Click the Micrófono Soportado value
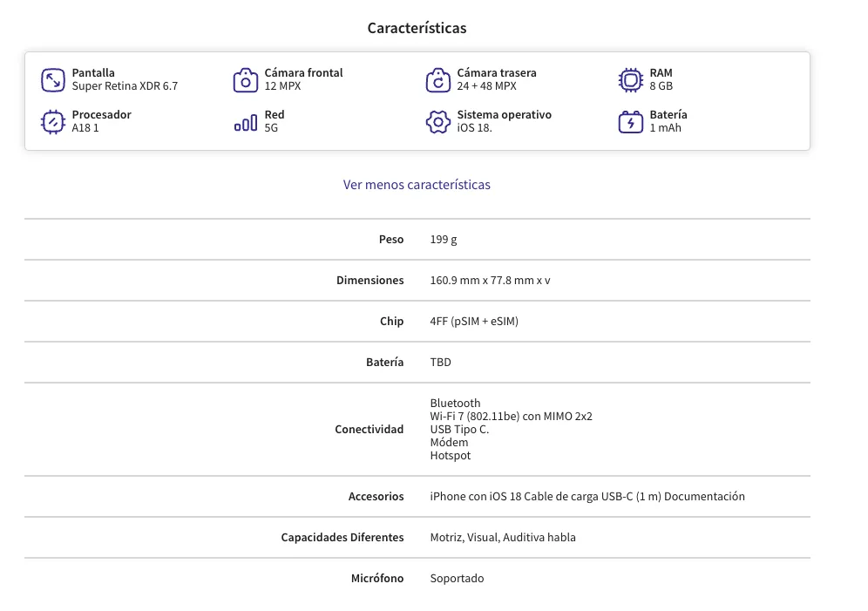 tap(457, 579)
